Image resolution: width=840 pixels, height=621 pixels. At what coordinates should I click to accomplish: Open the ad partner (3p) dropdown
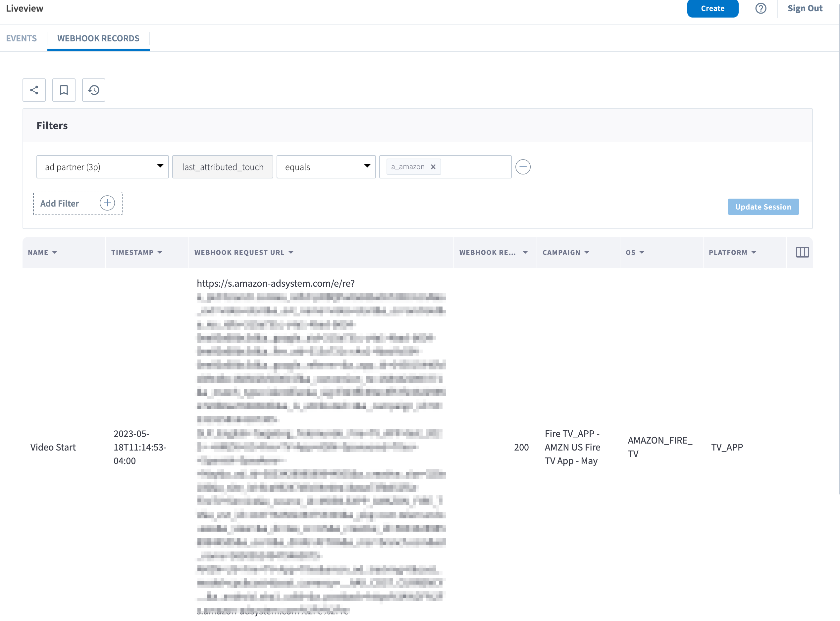point(102,167)
